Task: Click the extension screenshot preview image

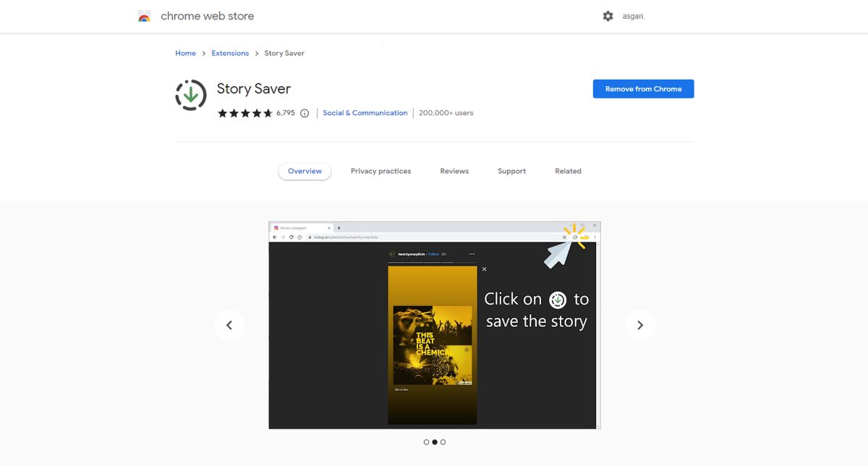Action: click(434, 325)
